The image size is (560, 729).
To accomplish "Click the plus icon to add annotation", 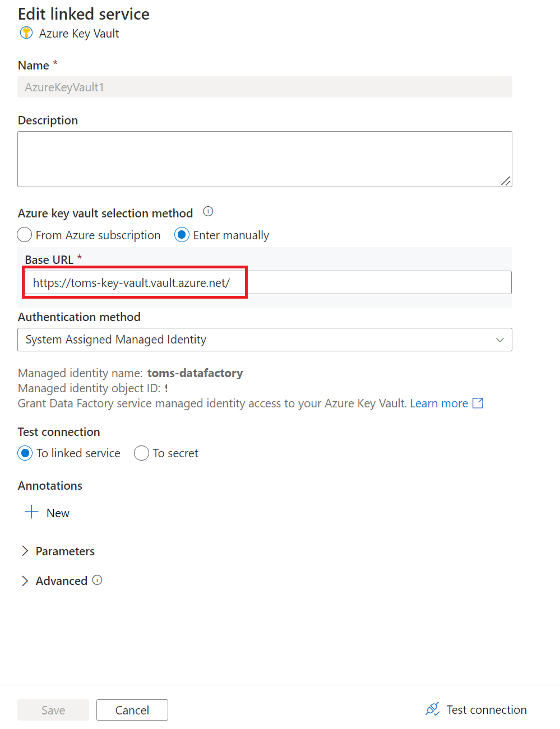I will [x=30, y=512].
